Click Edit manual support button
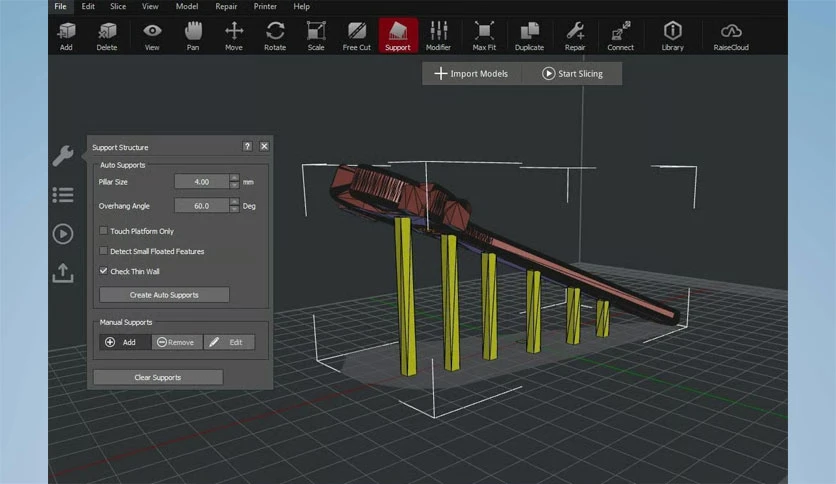Screen dimensions: 836x484 pos(229,342)
